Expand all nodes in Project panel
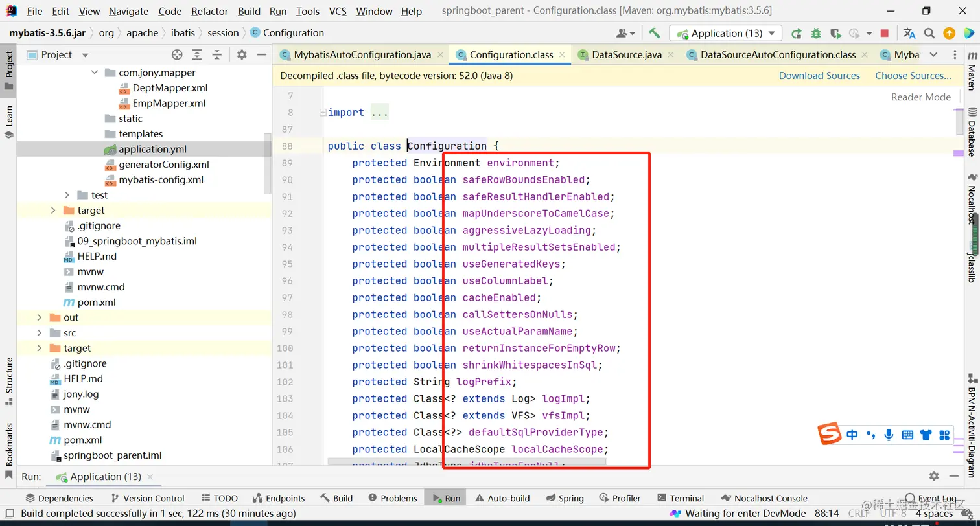 [x=197, y=55]
